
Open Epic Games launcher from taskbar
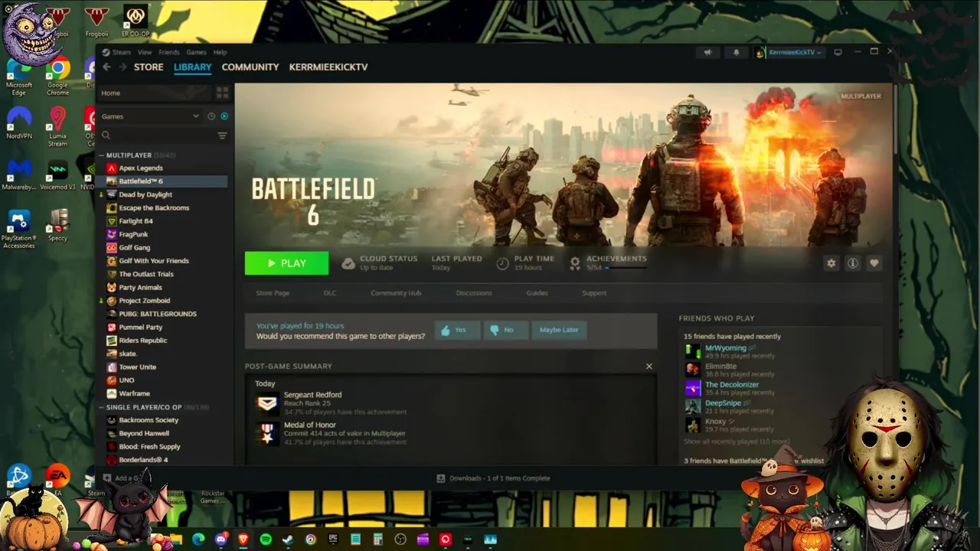[x=333, y=540]
